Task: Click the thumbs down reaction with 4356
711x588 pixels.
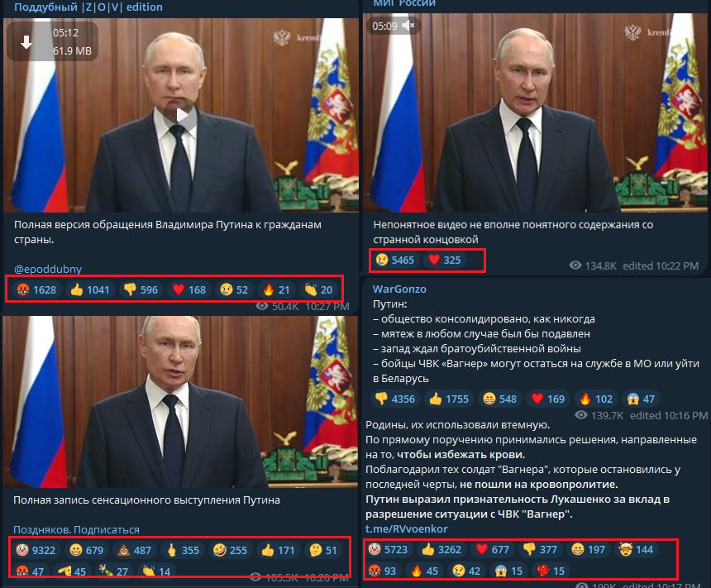Action: [x=395, y=399]
